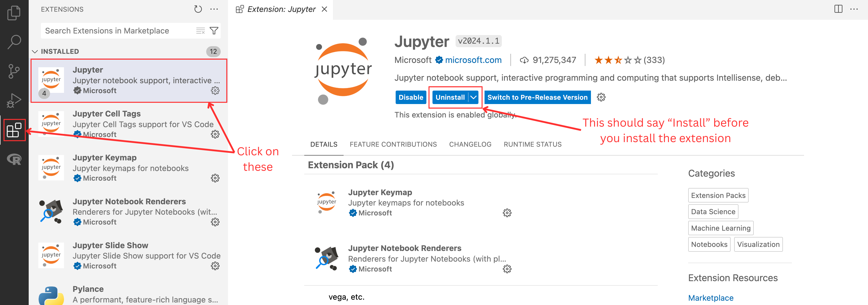This screenshot has width=868, height=305.
Task: Open manage gear for Jupyter in installed list
Action: click(x=215, y=90)
